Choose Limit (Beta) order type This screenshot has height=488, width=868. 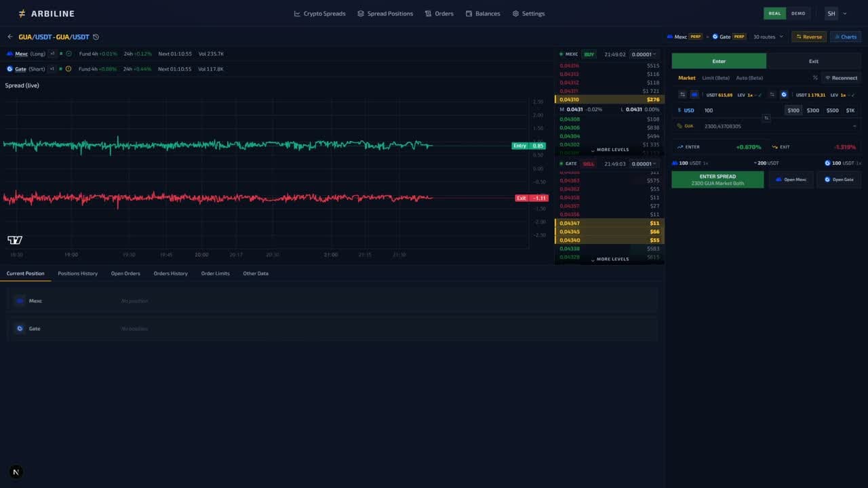click(715, 78)
